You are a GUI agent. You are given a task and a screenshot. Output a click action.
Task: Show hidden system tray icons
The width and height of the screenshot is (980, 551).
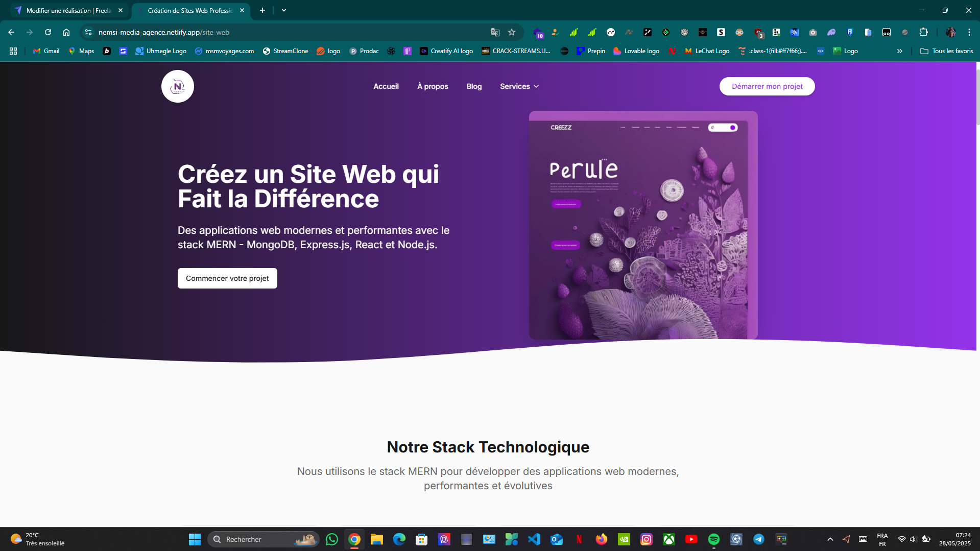click(830, 539)
